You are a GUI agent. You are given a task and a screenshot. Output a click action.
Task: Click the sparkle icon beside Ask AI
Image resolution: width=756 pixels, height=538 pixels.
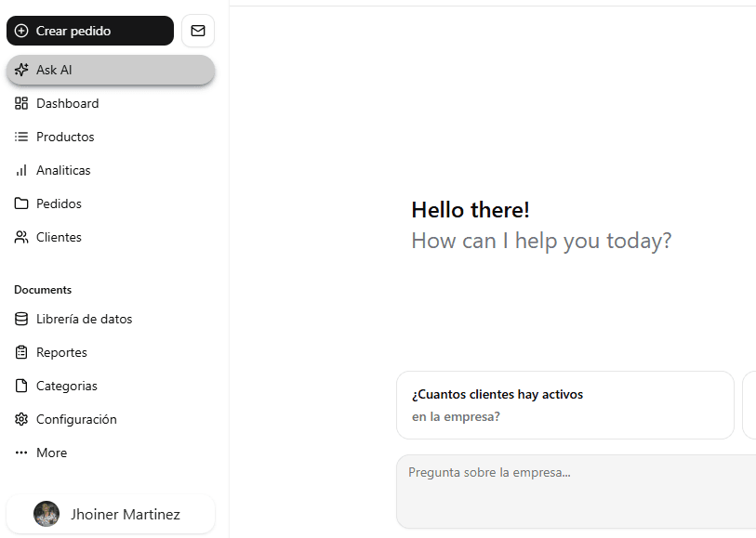21,70
